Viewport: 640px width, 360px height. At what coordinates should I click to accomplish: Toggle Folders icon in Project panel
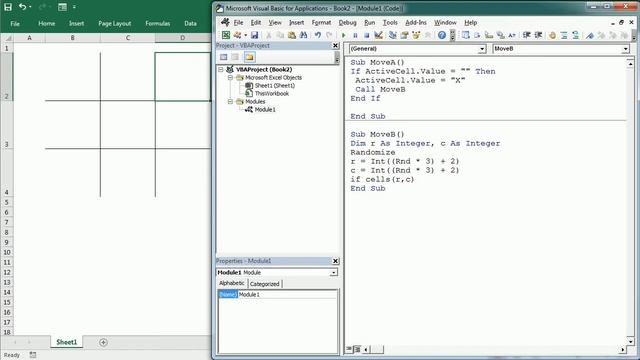tap(249, 57)
